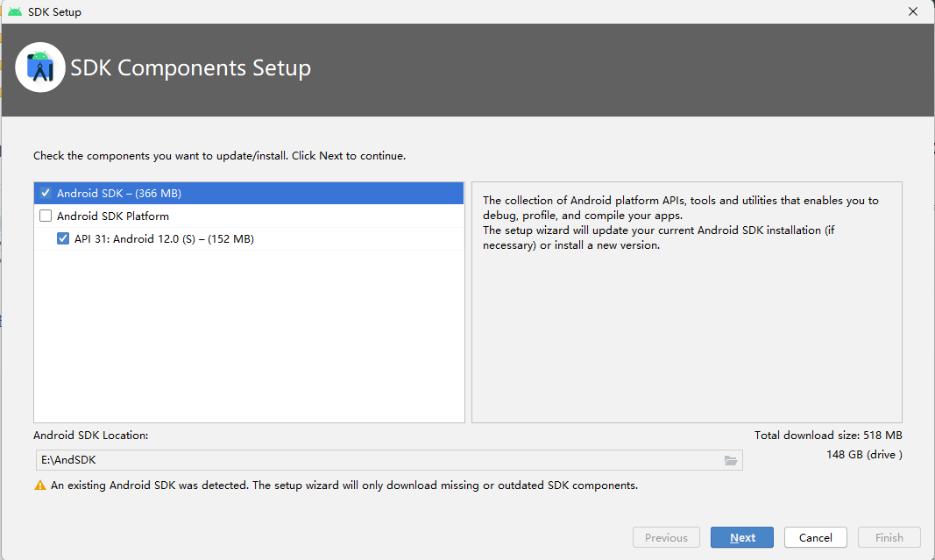
Task: Click the Next button
Action: (741, 537)
